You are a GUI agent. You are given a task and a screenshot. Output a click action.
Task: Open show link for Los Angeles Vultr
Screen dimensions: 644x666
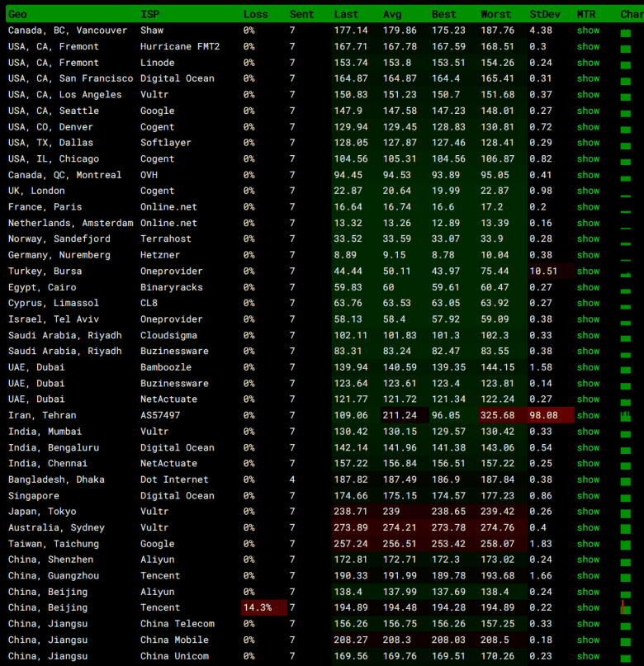588,95
